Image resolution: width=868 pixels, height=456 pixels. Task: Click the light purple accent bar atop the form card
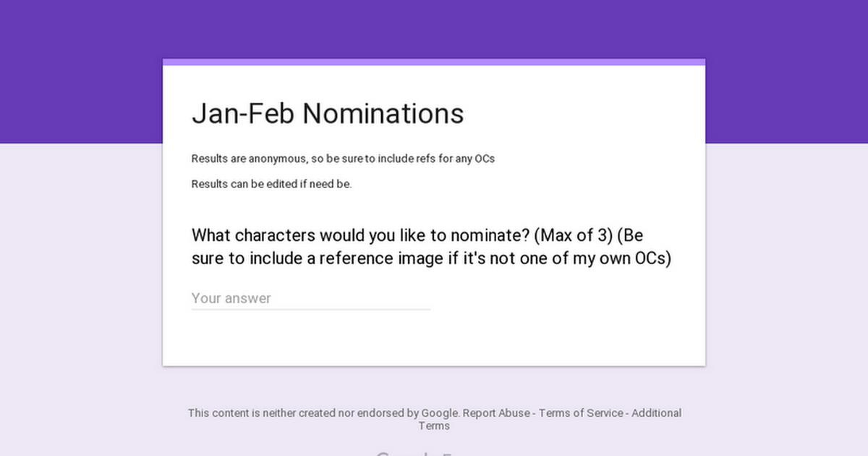tap(434, 62)
